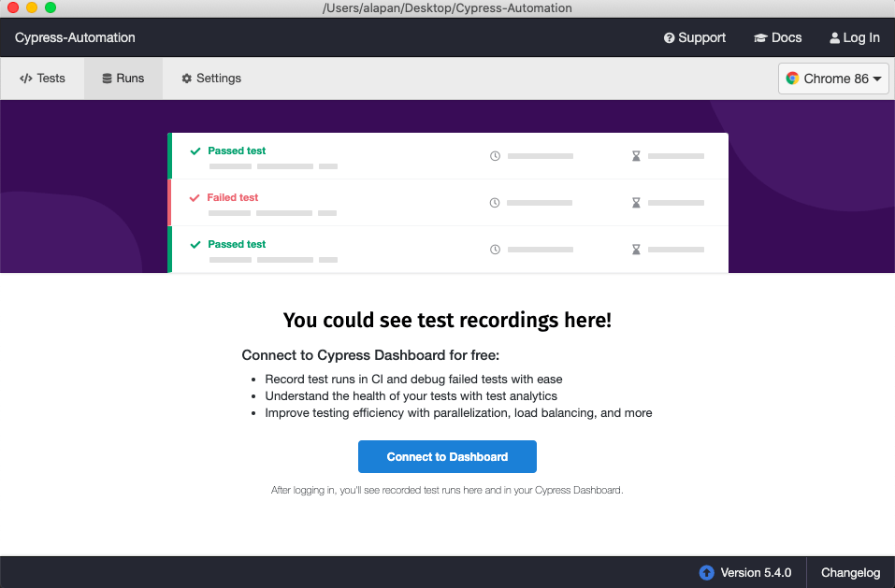Click the clock icon on the Passed test row
Viewport: 895px width, 588px height.
[x=495, y=156]
